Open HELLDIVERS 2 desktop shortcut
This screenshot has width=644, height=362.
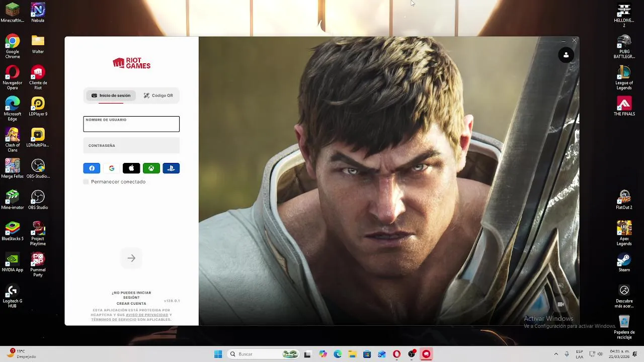click(x=624, y=16)
